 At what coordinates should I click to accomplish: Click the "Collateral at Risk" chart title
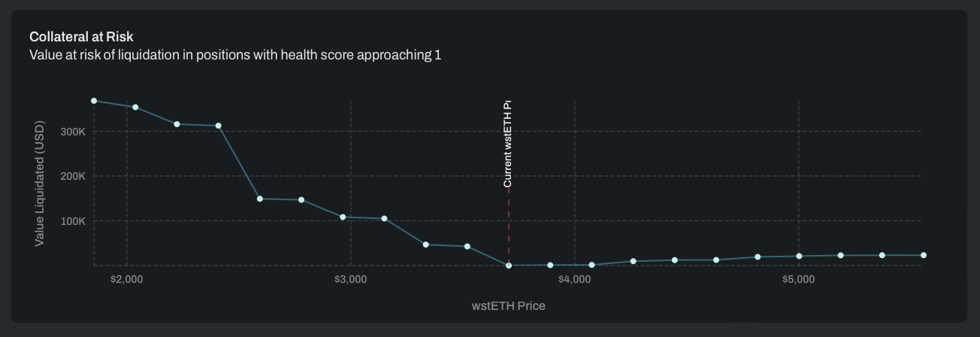pyautogui.click(x=80, y=36)
